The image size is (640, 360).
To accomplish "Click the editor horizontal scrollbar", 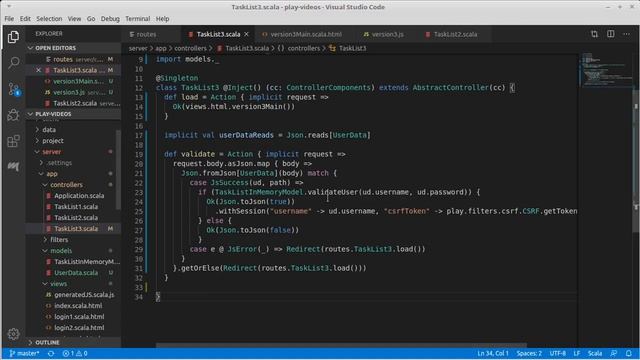I will [x=341, y=345].
